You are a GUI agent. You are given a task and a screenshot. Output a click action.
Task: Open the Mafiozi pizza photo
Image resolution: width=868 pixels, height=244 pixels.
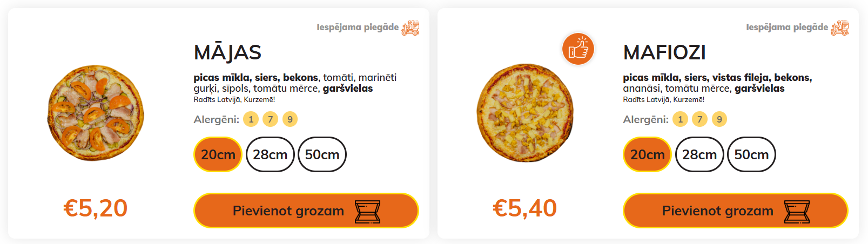525,113
